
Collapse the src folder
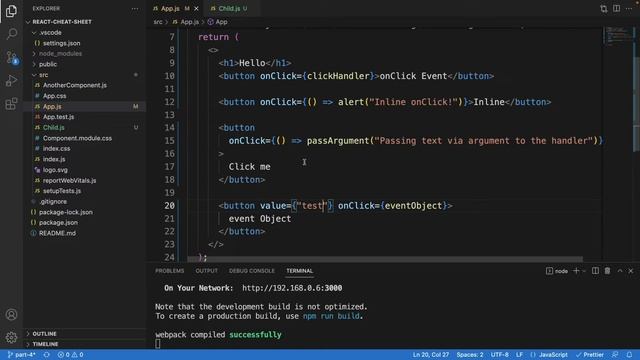point(43,75)
